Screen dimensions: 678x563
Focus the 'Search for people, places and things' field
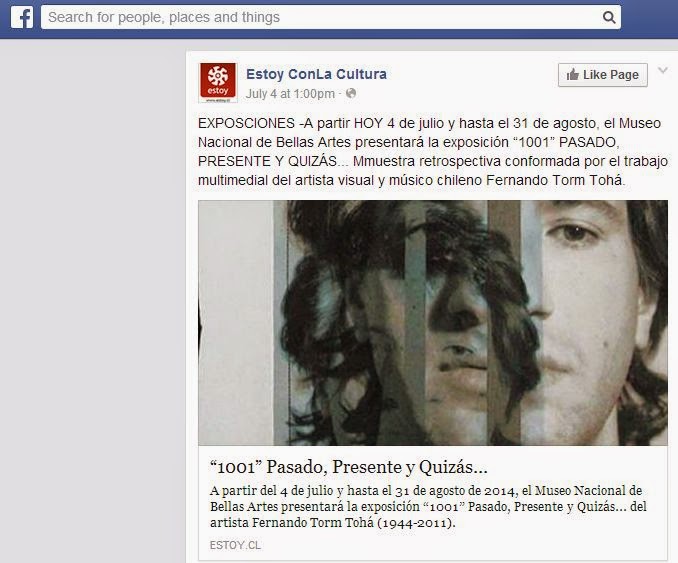[x=331, y=17]
